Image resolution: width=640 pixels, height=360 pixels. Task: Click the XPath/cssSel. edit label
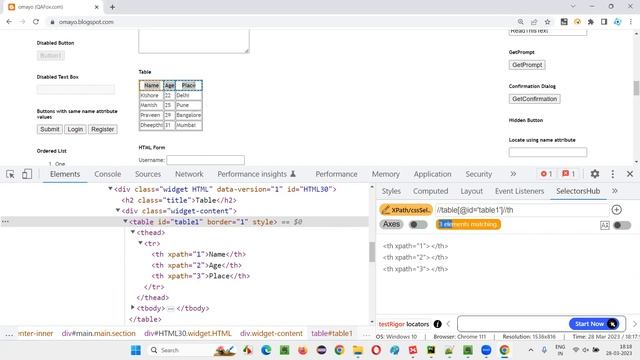click(406, 210)
